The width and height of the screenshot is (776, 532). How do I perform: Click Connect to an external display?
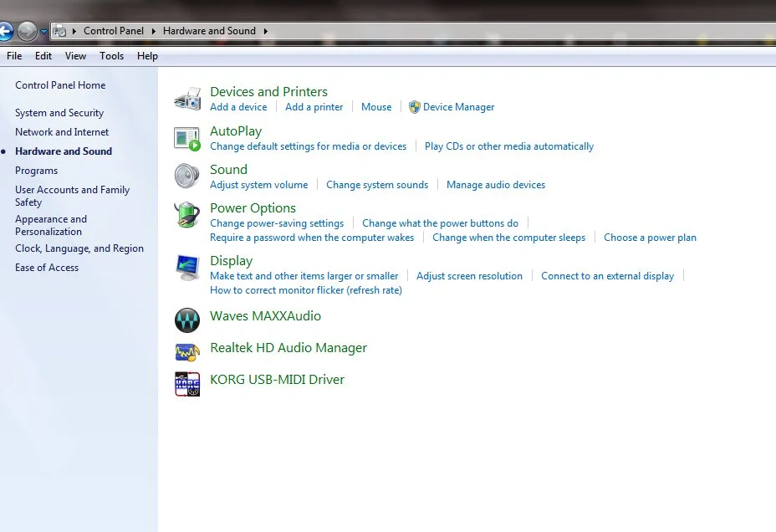coord(607,276)
